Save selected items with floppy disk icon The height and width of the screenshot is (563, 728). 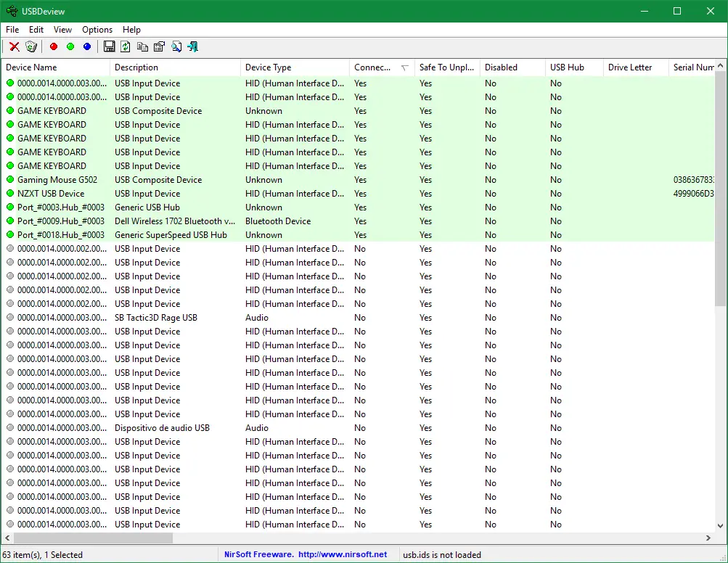tap(109, 46)
